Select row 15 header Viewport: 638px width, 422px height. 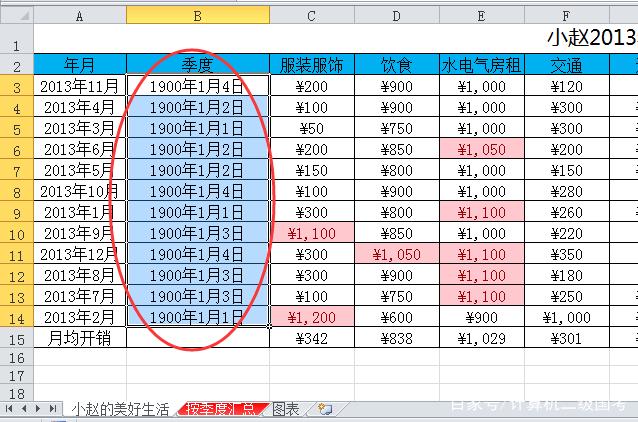pos(17,337)
